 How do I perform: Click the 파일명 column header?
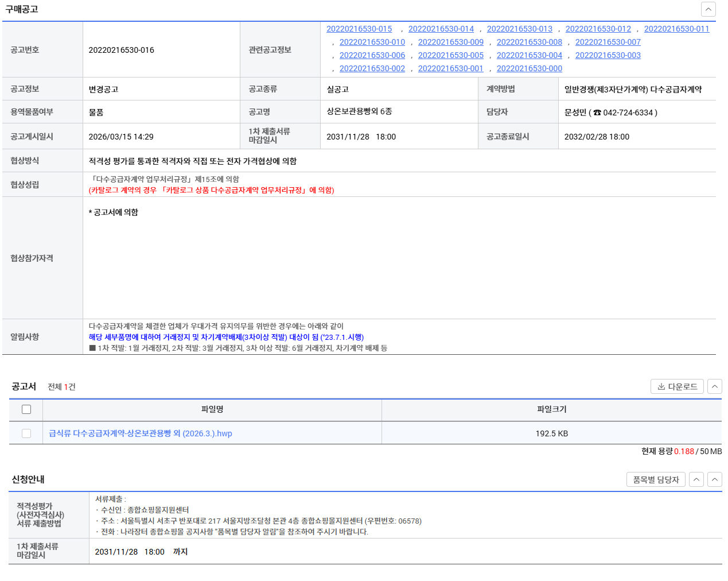(212, 409)
